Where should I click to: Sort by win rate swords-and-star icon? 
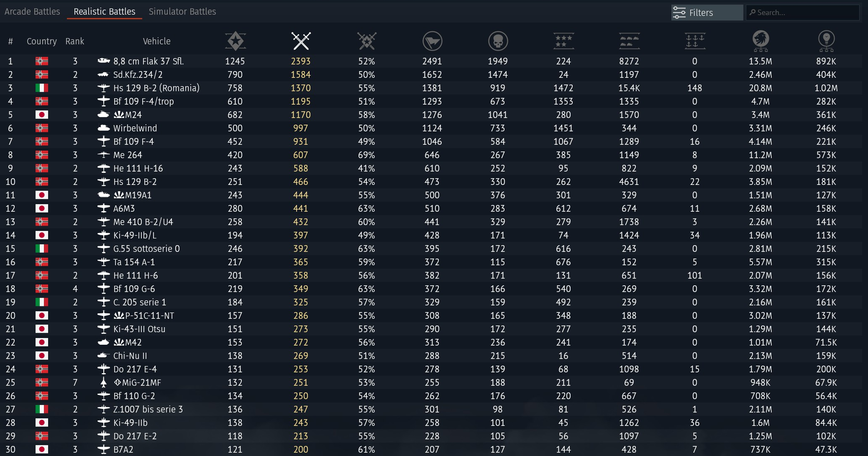pyautogui.click(x=367, y=41)
